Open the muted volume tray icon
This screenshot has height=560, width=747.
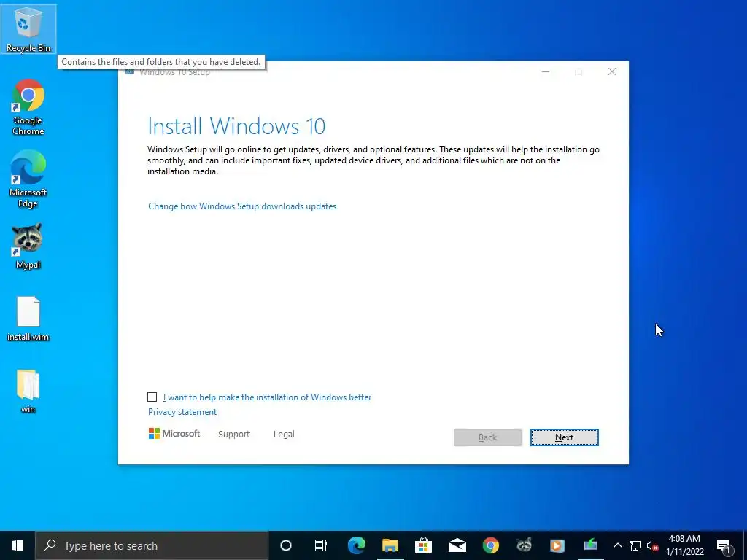tap(652, 545)
